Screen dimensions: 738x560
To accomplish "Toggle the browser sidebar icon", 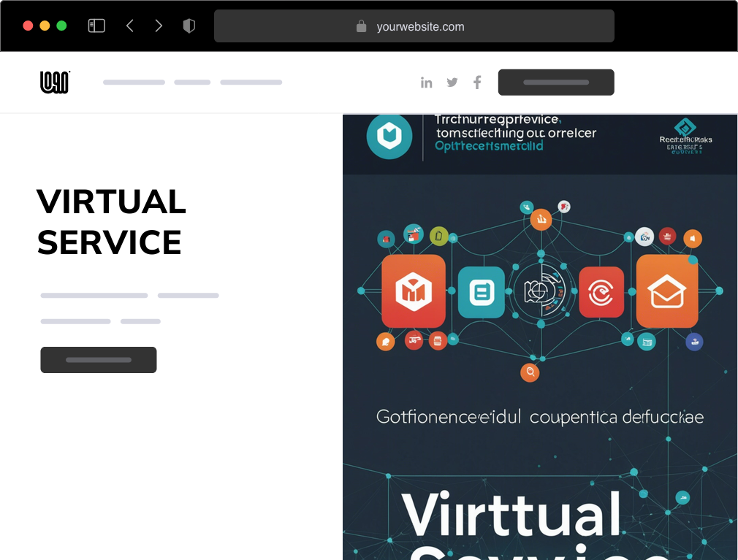I will (96, 26).
